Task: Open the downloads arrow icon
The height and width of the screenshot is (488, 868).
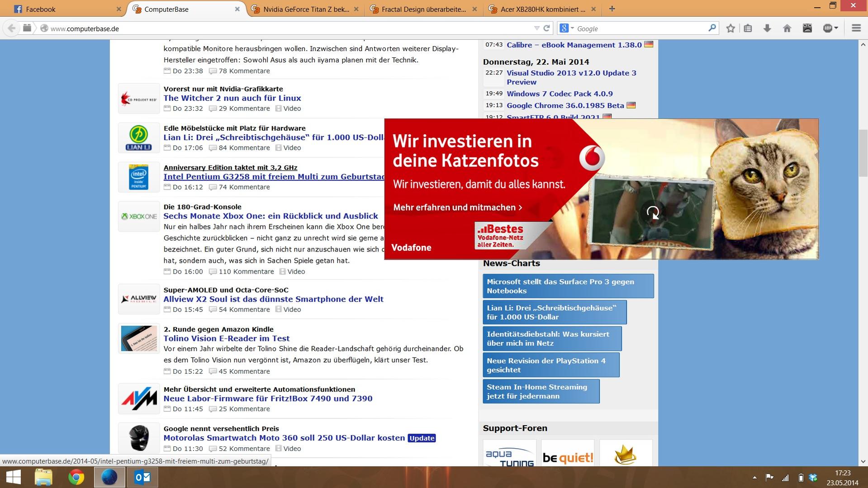Action: coord(767,28)
